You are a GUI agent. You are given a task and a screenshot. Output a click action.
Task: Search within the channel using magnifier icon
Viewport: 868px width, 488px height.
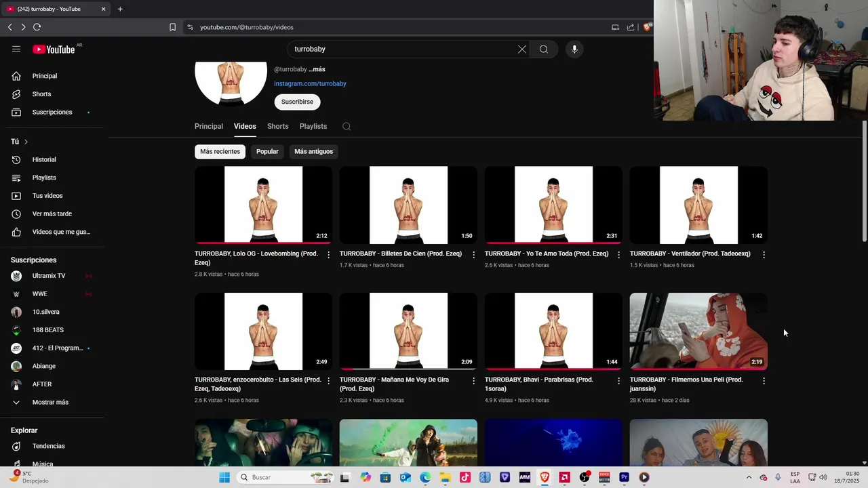pyautogui.click(x=347, y=126)
